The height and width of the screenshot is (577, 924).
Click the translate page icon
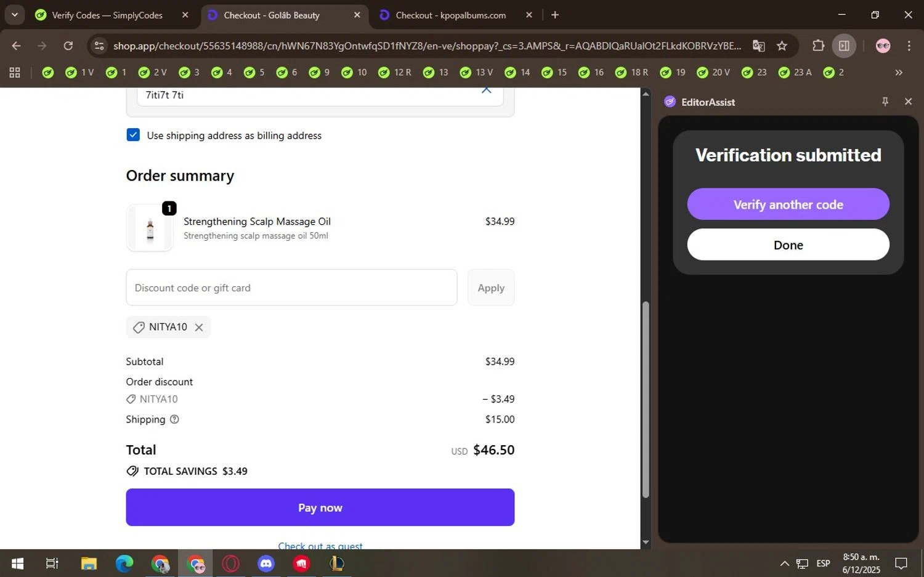coord(759,46)
